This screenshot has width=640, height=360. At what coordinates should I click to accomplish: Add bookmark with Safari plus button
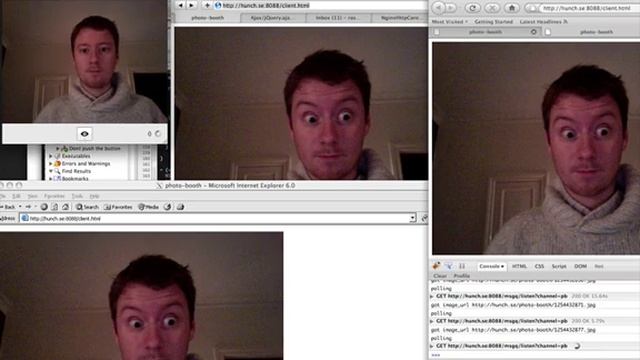[x=207, y=5]
